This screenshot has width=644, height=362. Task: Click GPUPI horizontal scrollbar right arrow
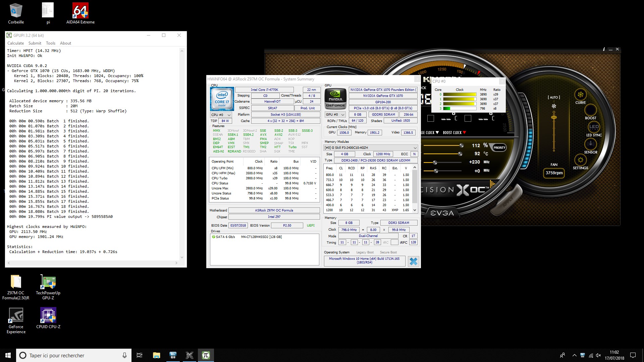pos(176,263)
